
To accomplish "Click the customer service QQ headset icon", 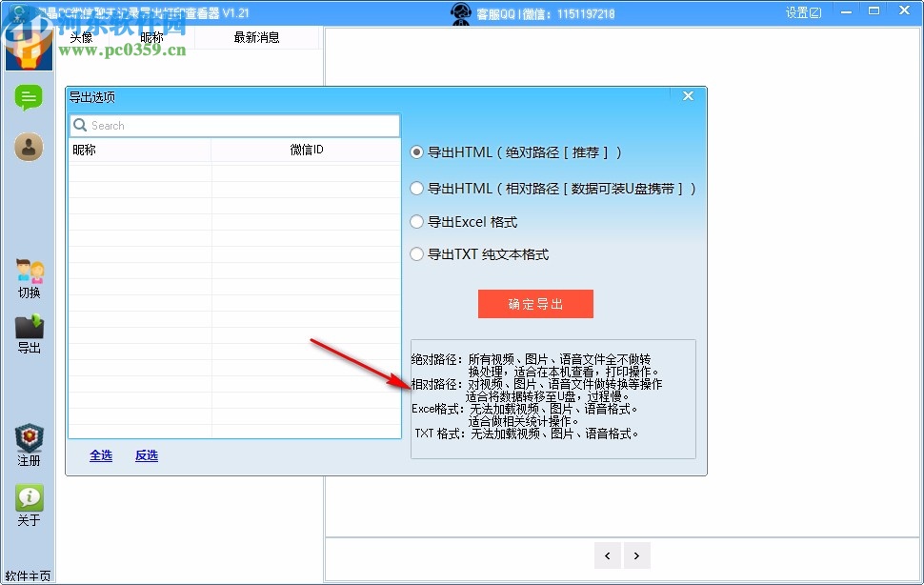I will coord(460,13).
